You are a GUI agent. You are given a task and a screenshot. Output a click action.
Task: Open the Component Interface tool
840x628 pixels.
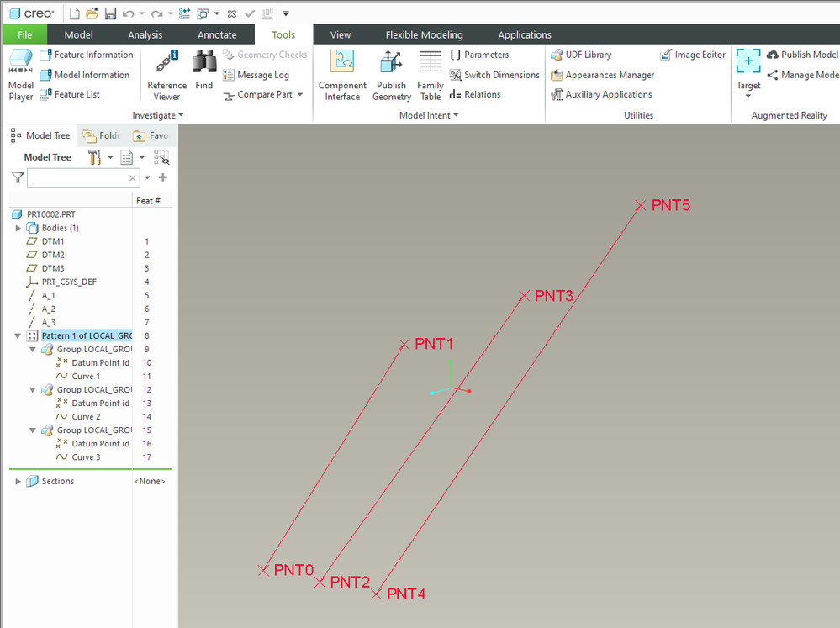342,74
